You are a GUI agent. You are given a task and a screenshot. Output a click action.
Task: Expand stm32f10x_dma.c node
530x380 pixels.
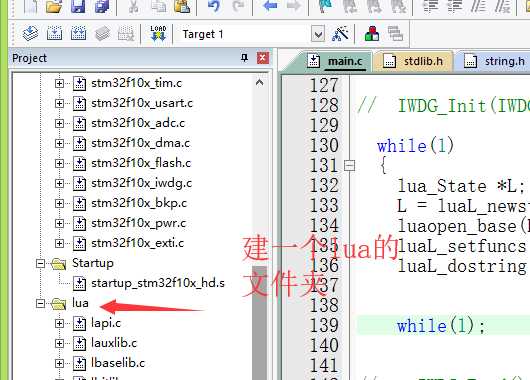(59, 143)
